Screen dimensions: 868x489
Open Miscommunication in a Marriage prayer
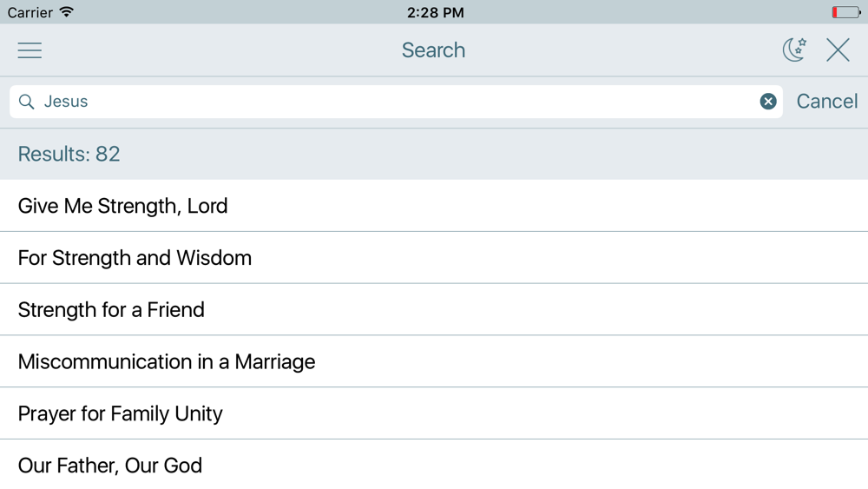click(434, 361)
